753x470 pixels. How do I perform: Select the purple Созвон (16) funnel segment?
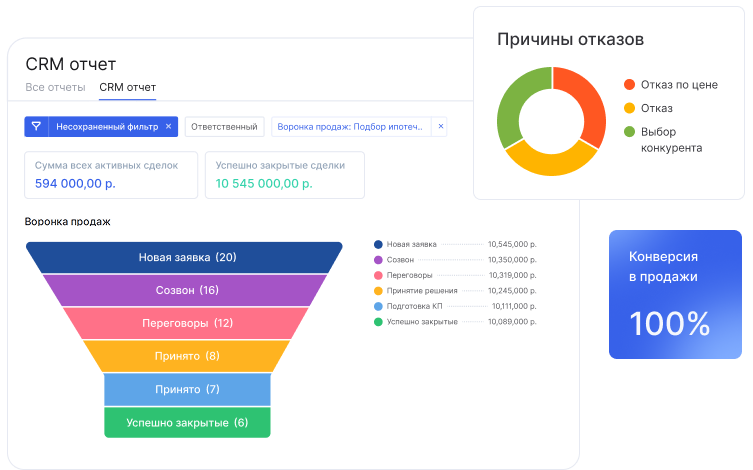(x=187, y=290)
